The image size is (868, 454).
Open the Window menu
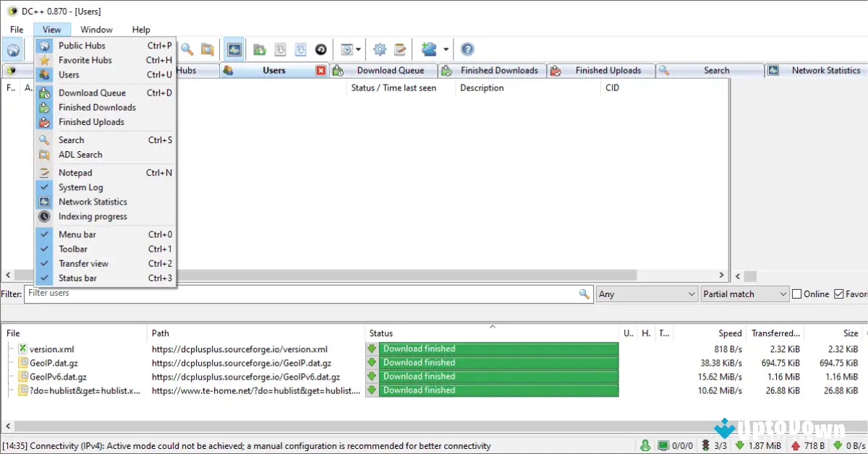(95, 30)
